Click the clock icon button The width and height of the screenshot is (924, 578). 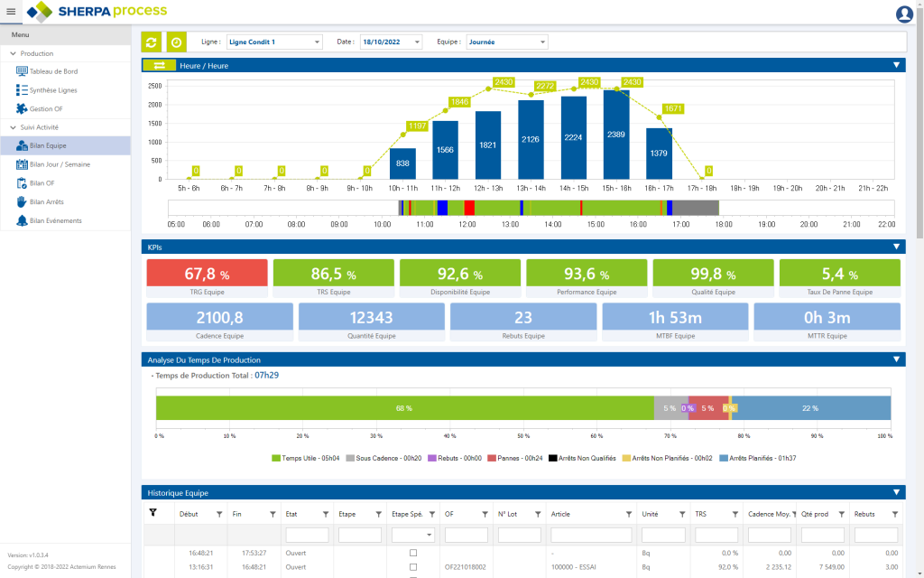pyautogui.click(x=177, y=42)
